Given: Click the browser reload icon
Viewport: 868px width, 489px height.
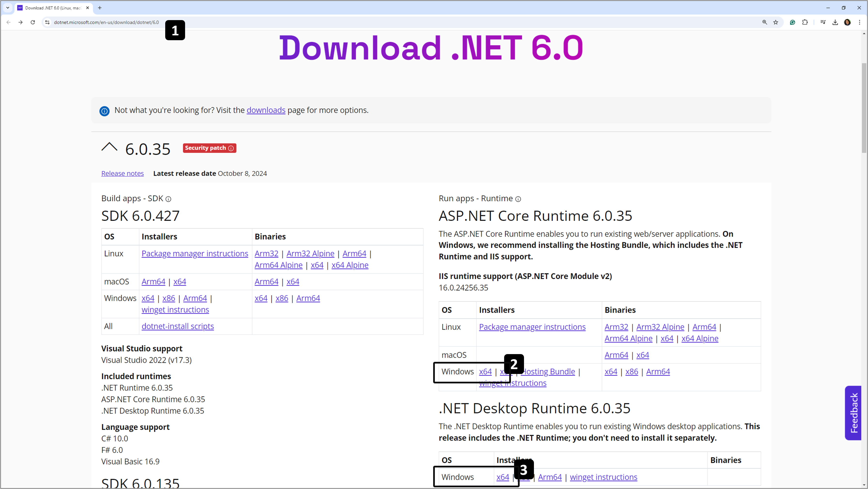Looking at the screenshot, I should coord(33,22).
